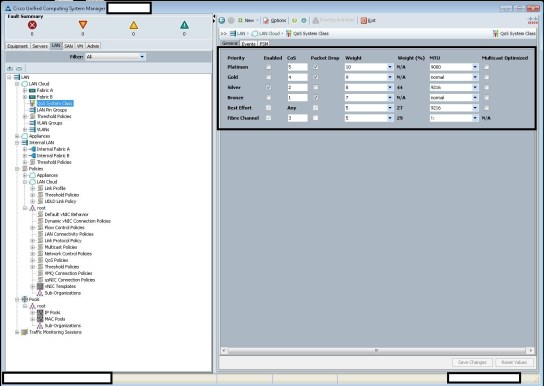This screenshot has width=544, height=386.
Task: Click the critical faults red X icon
Action: point(32,25)
